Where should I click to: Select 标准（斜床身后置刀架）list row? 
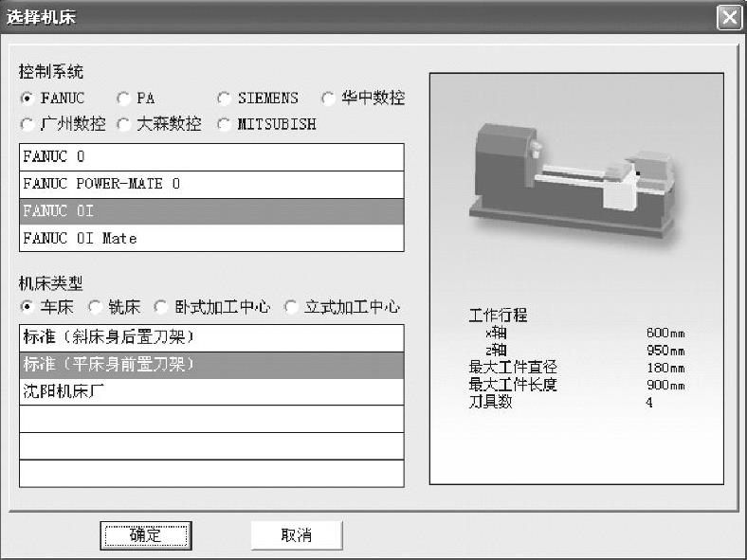(x=211, y=338)
